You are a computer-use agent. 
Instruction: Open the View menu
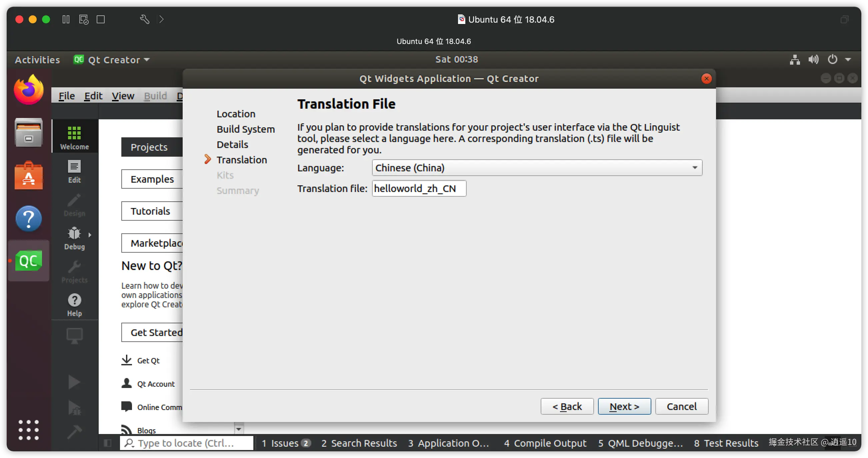click(x=123, y=96)
